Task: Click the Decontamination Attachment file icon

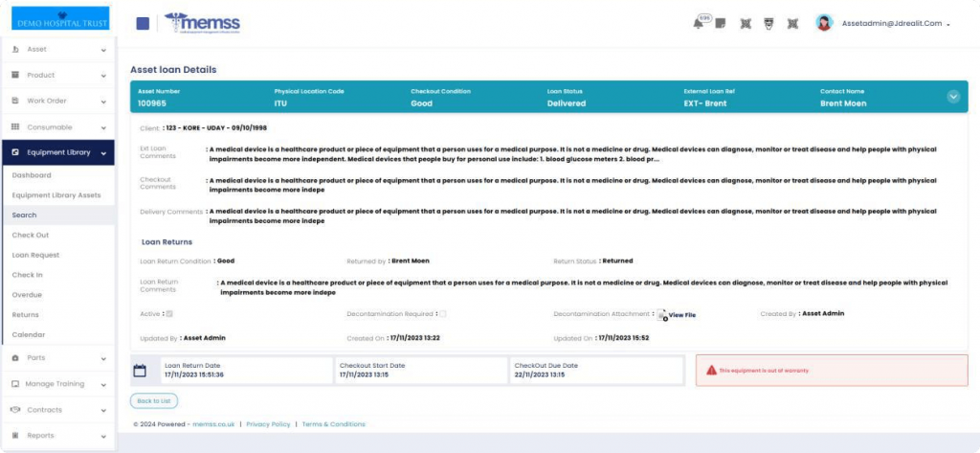Action: click(x=662, y=315)
